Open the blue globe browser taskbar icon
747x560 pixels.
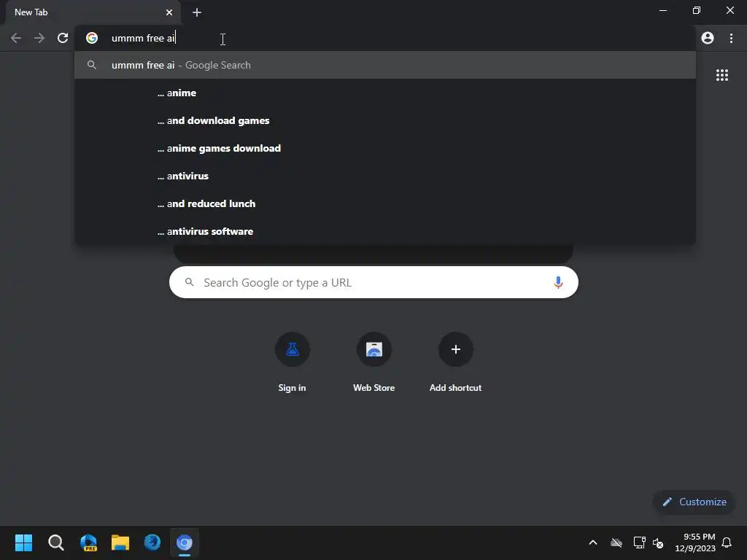(152, 542)
